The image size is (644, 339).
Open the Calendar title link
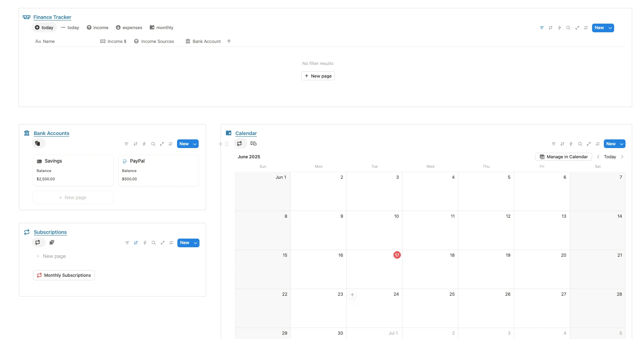(246, 133)
